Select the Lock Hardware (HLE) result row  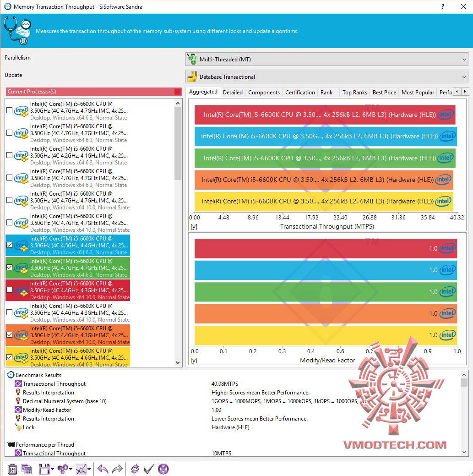[x=234, y=427]
